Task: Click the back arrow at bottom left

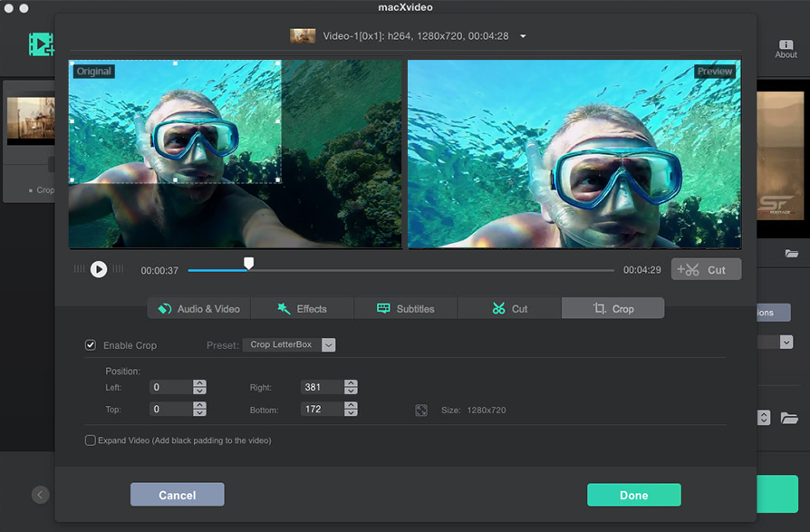Action: [x=40, y=495]
